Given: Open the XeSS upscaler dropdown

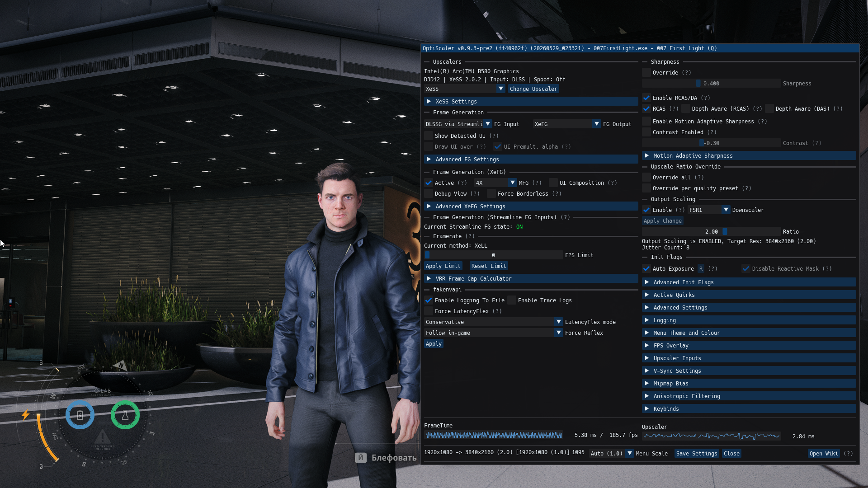Looking at the screenshot, I should pyautogui.click(x=464, y=89).
